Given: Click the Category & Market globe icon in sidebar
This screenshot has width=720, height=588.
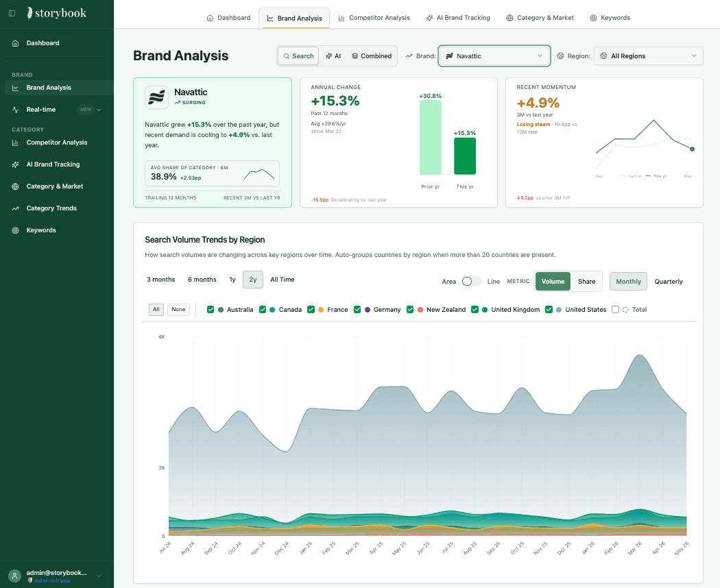Looking at the screenshot, I should (x=15, y=186).
